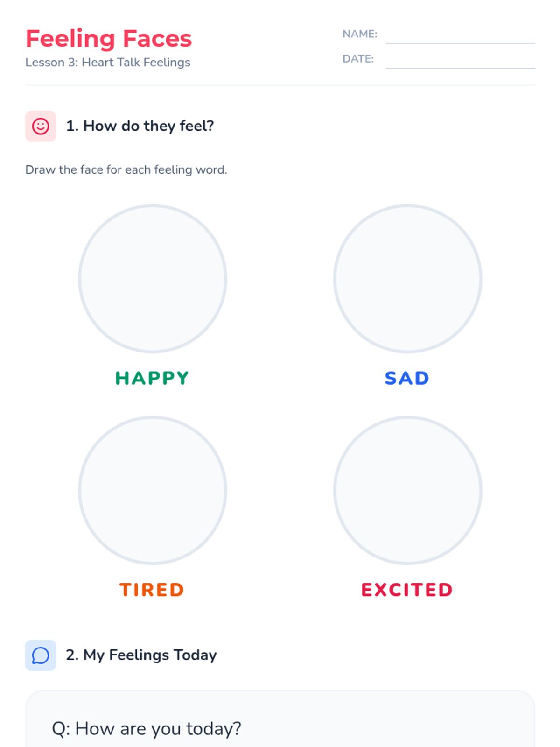Select the empty circle above SAD
This screenshot has width=560, height=747.
(407, 279)
